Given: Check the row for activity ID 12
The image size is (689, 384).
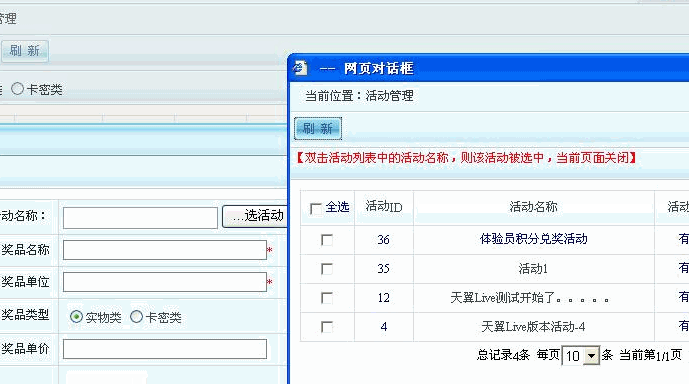Looking at the screenshot, I should [327, 298].
